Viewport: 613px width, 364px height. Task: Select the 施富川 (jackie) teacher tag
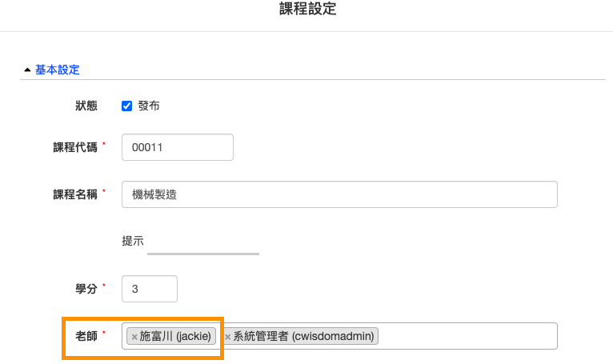pos(171,336)
